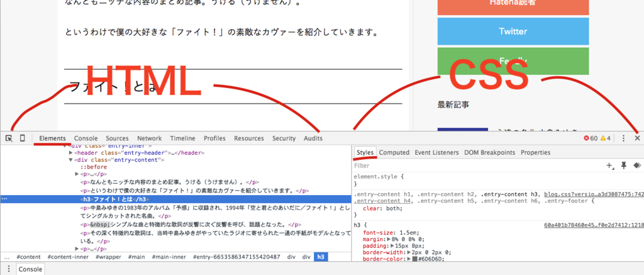Image resolution: width=644 pixels, height=275 pixels.
Task: Click the red error count icon
Action: pyautogui.click(x=586, y=138)
